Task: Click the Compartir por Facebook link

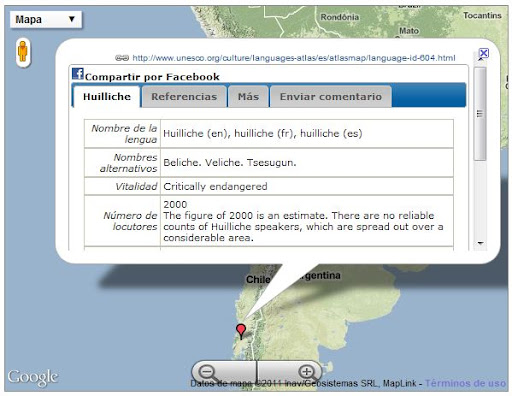Action: tap(152, 77)
